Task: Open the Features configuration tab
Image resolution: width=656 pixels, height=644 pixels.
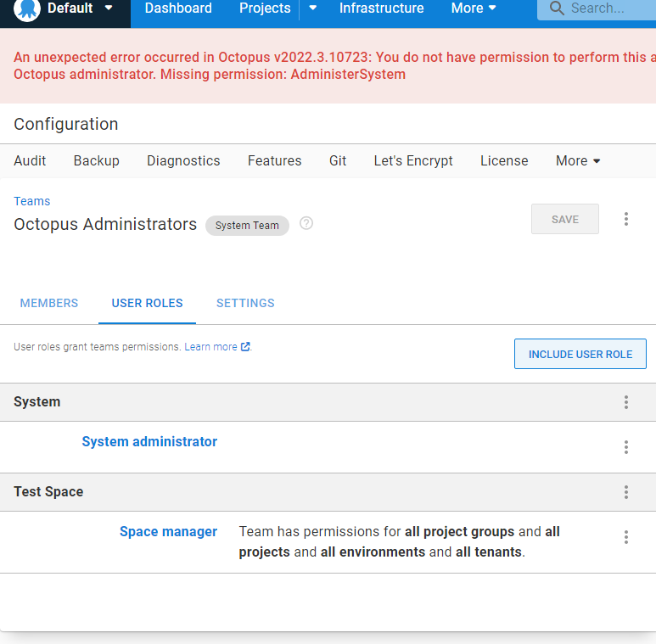Action: 274,161
